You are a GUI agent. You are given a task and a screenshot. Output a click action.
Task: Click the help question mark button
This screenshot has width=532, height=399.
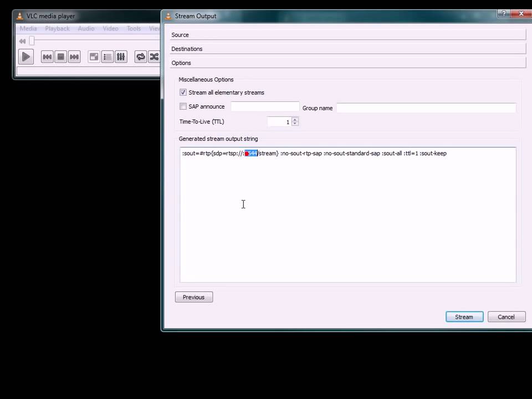(x=504, y=13)
